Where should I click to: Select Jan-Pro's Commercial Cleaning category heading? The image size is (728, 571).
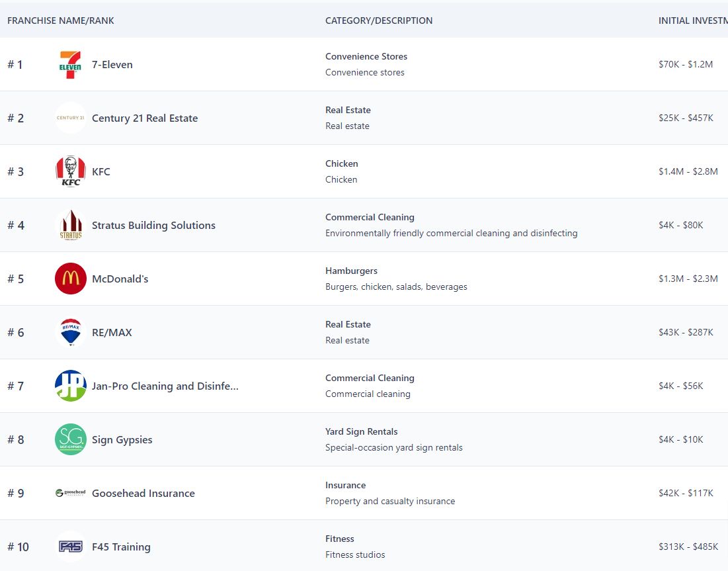click(x=370, y=378)
